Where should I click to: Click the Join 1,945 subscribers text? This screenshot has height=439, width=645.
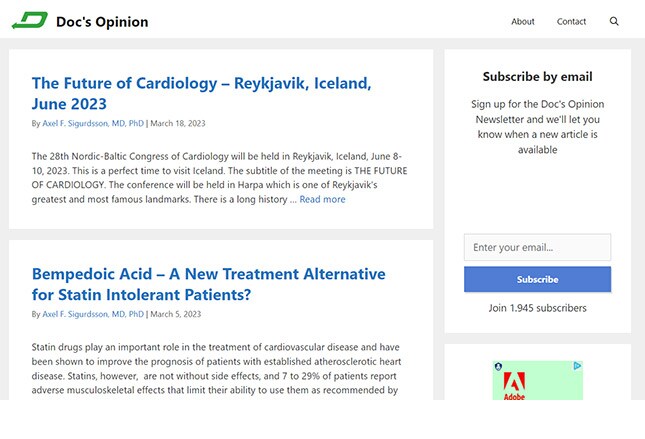tap(537, 308)
